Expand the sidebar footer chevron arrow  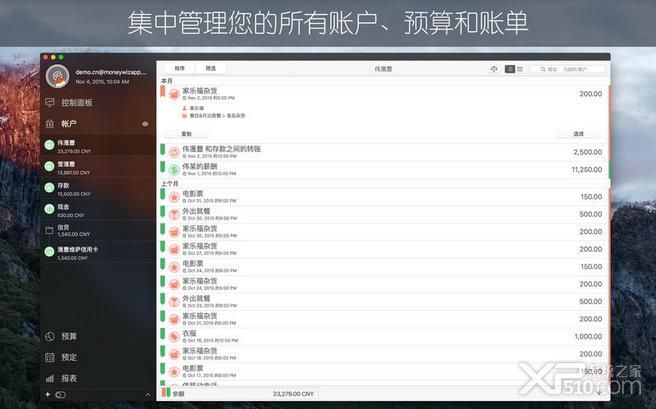click(x=148, y=394)
